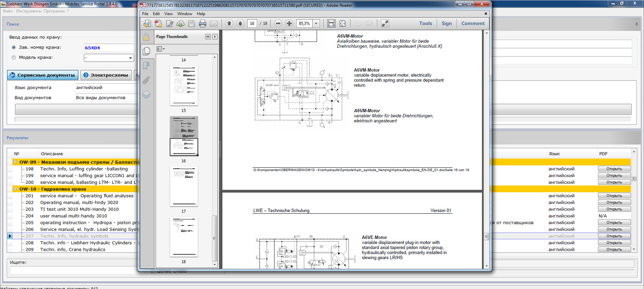The image size is (644, 289).
Task: Collapse the OW-10 Гидравлика крана group
Action: pos(15,189)
